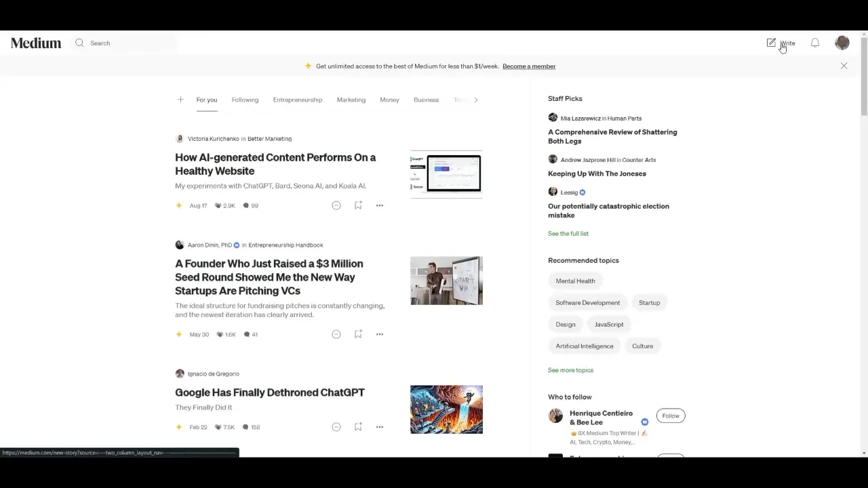This screenshot has height=488, width=868.
Task: Click the claps icon showing 7.5K
Action: pos(218,427)
